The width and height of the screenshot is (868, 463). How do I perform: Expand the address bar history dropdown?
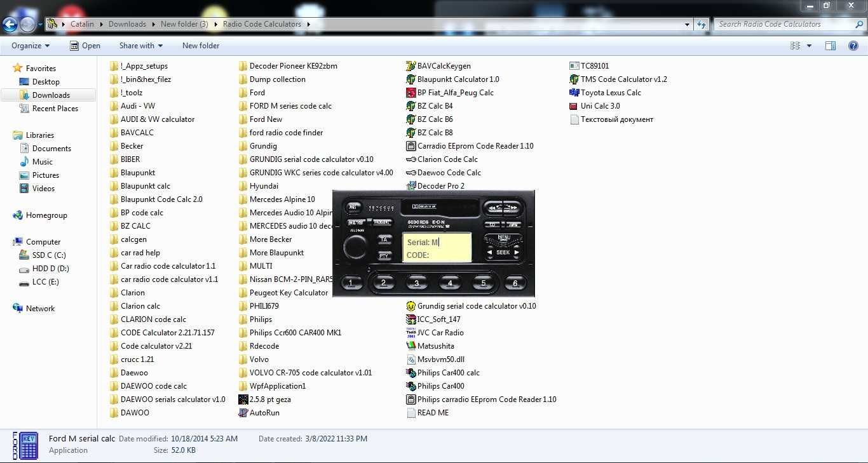[688, 24]
